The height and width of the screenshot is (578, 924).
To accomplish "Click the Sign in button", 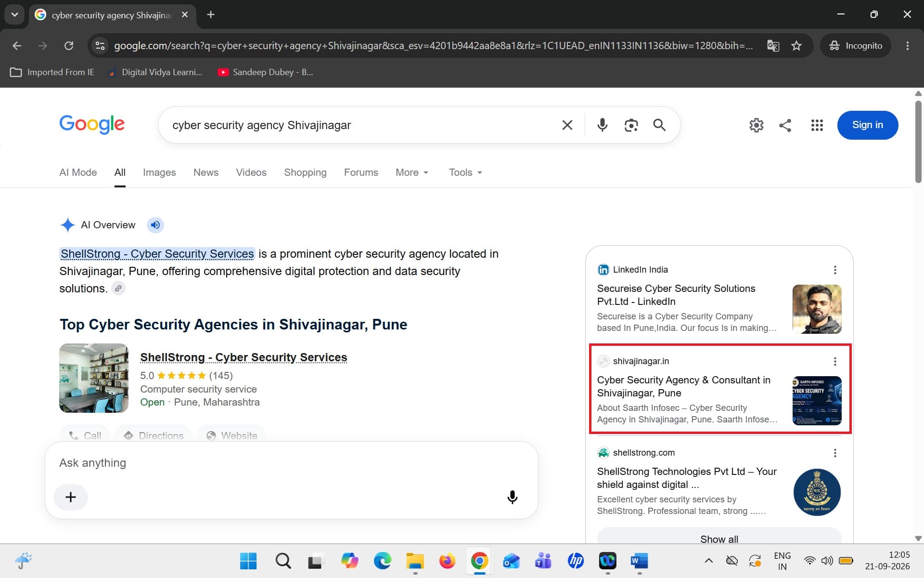I will 867,125.
